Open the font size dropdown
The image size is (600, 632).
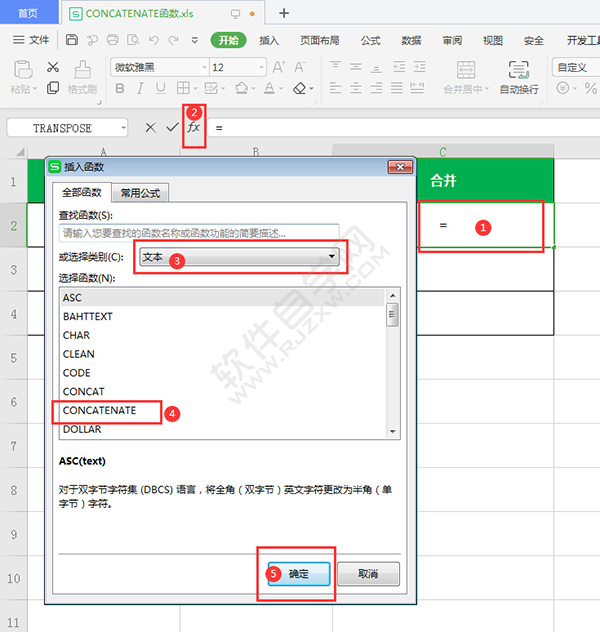click(x=262, y=67)
